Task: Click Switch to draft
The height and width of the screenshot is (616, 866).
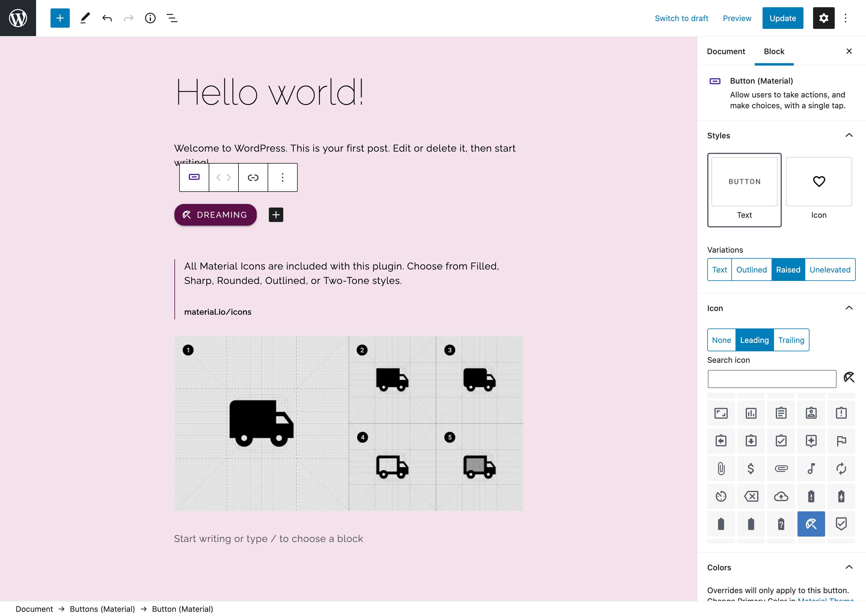Action: pyautogui.click(x=681, y=18)
